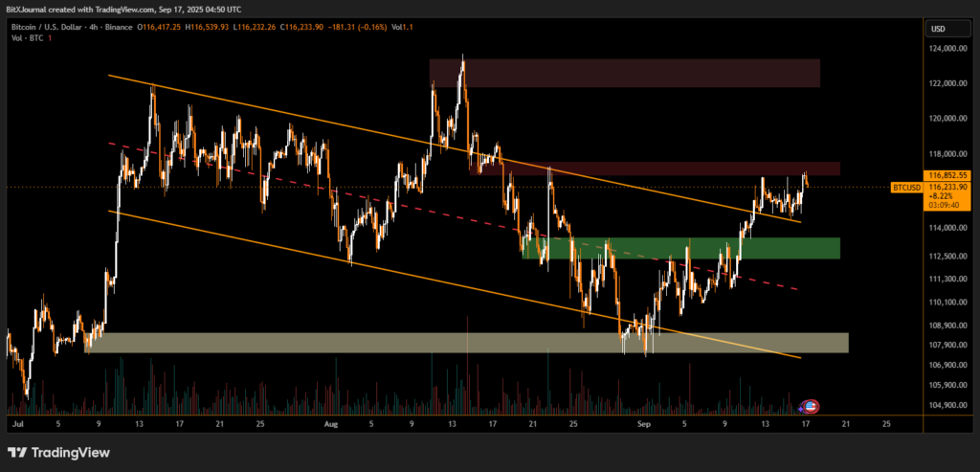Select the upper dark red resistance zone
The height and width of the screenshot is (472, 980).
(x=625, y=73)
